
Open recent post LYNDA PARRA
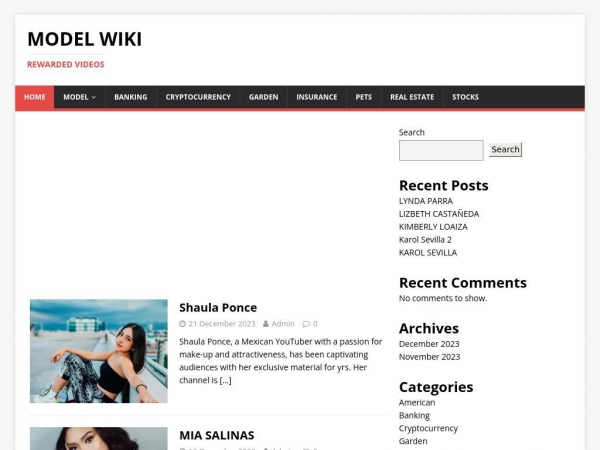426,201
